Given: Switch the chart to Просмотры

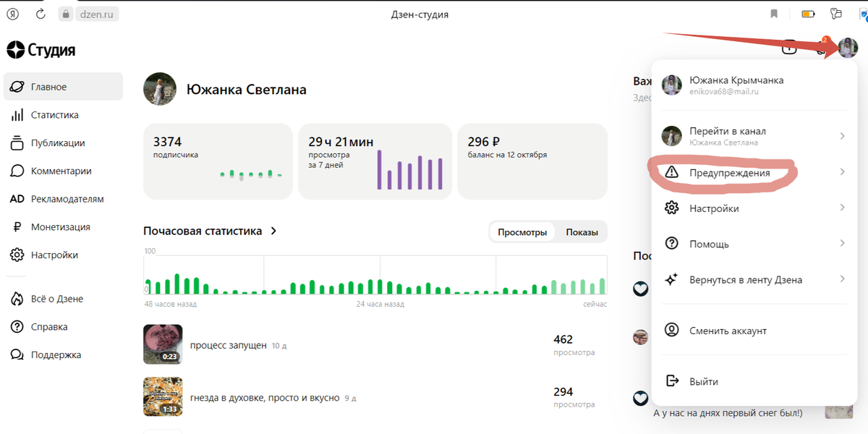Looking at the screenshot, I should point(522,232).
